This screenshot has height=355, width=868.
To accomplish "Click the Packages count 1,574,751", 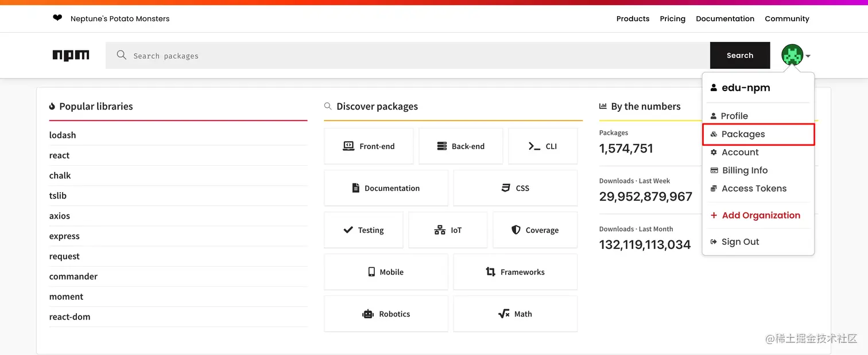I will click(626, 149).
